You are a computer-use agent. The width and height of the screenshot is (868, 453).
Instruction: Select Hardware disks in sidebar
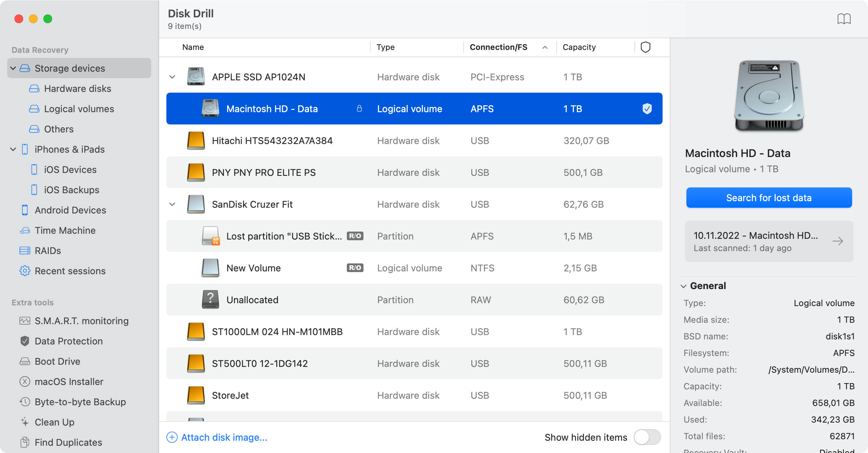(x=77, y=88)
